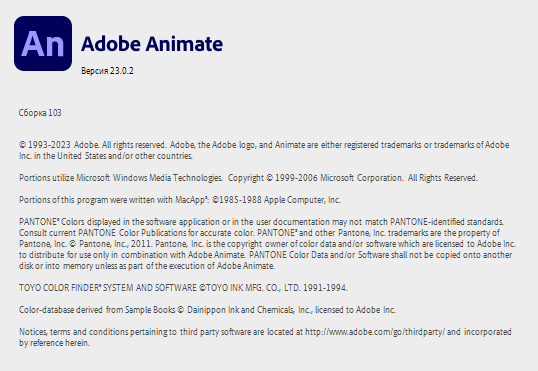This screenshot has width=538, height=371.
Task: Click the 'Сборка 103' build number
Action: (40, 113)
